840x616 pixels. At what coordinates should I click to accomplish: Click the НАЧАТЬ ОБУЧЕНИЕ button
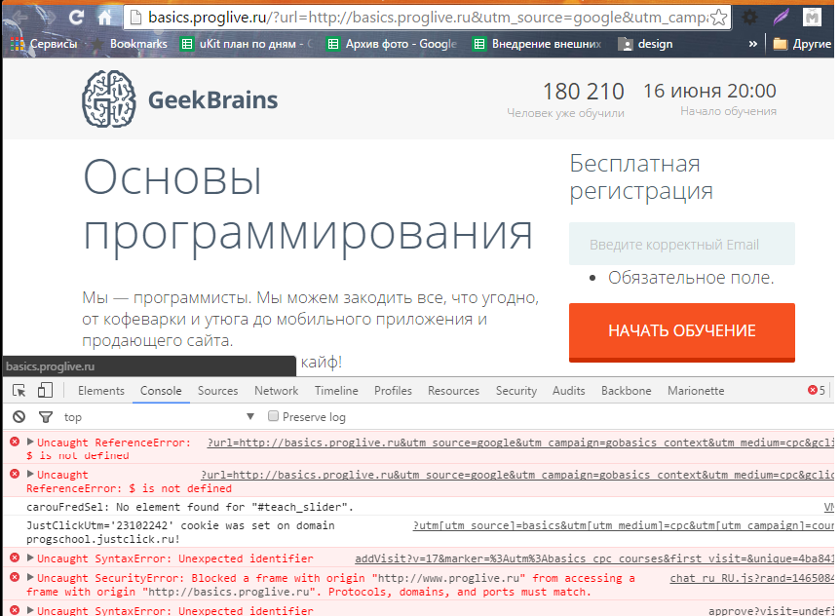[682, 332]
